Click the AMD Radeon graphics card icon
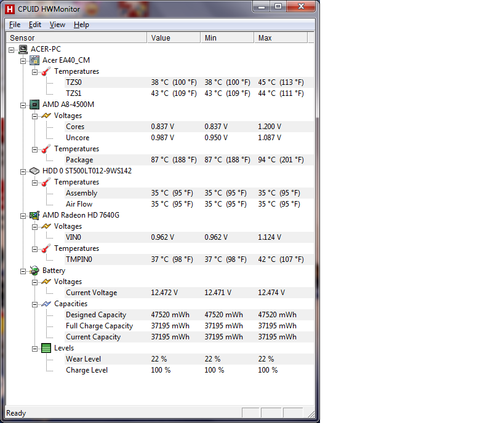 click(34, 215)
